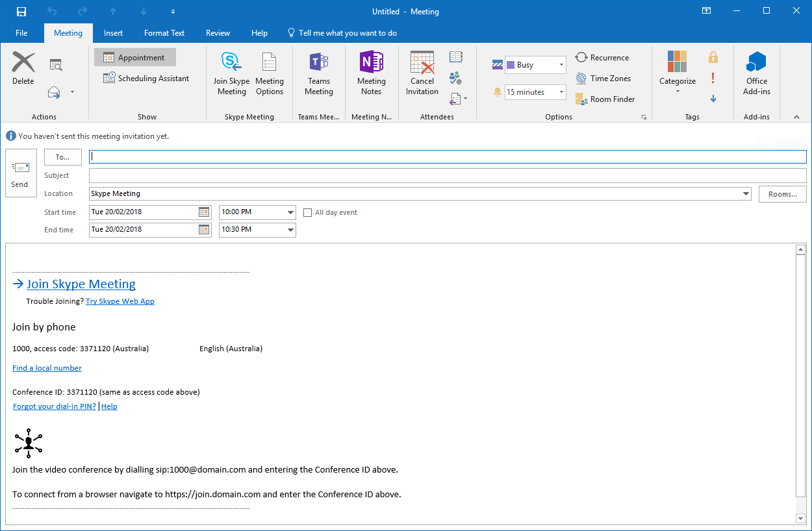
Task: Click the Find a local number link
Action: [47, 368]
